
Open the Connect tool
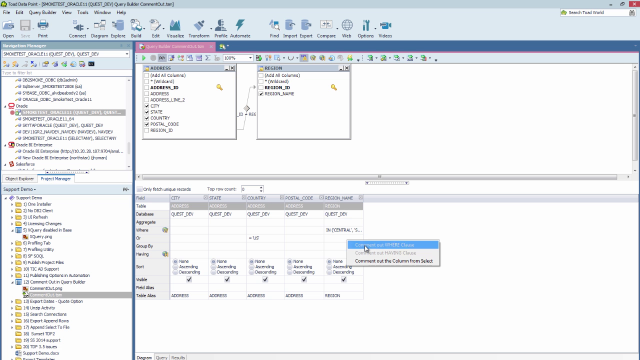[x=78, y=29]
